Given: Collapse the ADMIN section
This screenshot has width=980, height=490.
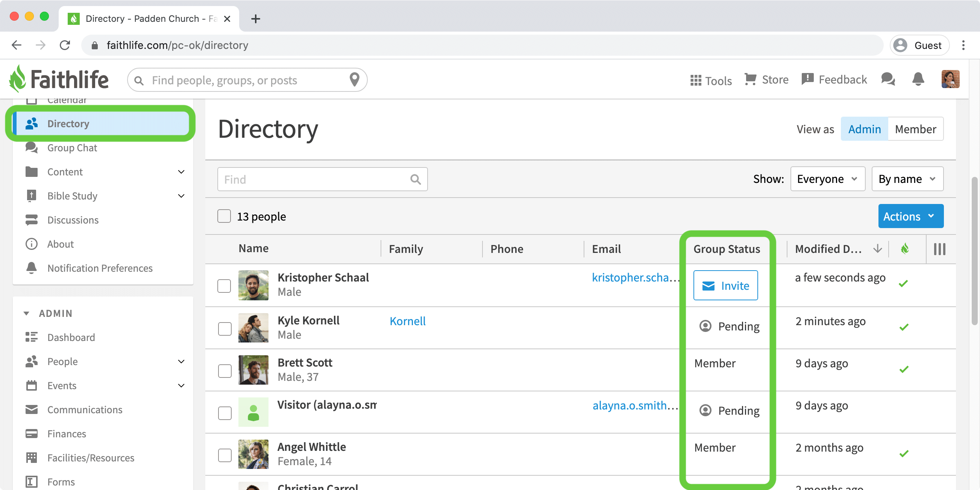Looking at the screenshot, I should point(26,313).
